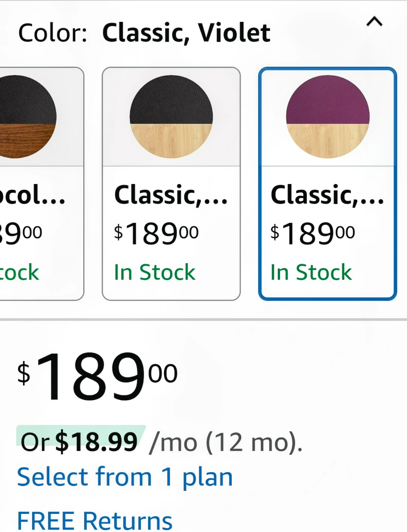
Task: Click the large $189.00 main price
Action: pos(97,376)
